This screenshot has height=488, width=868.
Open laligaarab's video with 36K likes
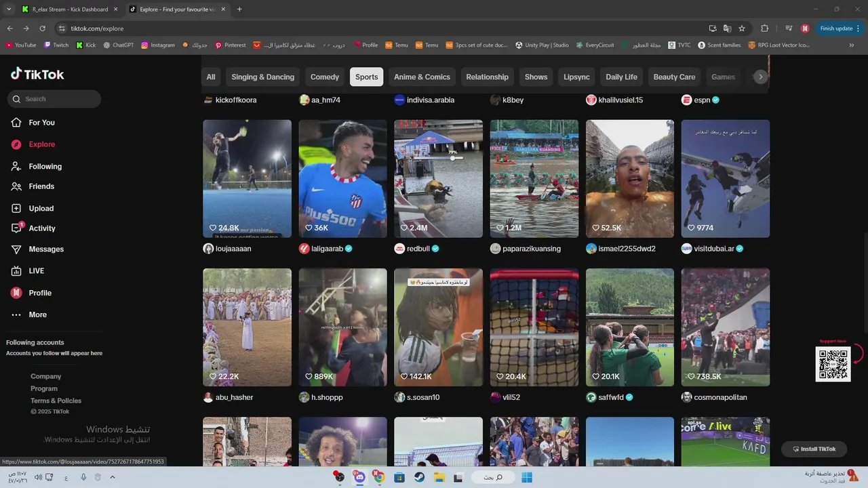coord(342,179)
